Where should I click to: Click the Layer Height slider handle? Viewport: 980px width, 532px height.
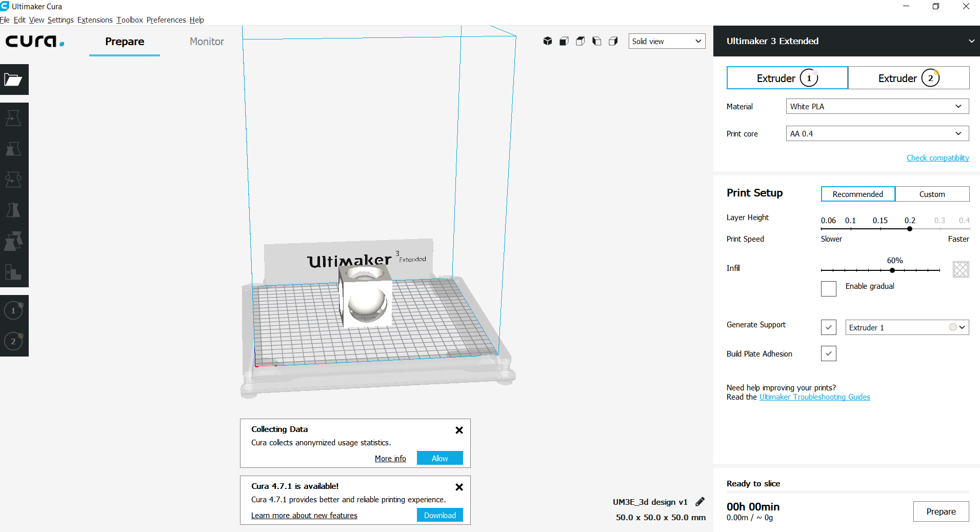(x=910, y=229)
